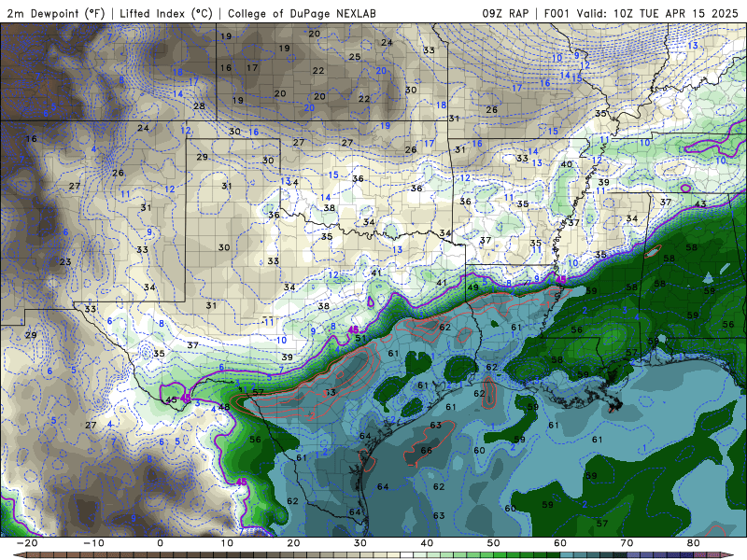Click the 28 dewpoint value on the map

199,106
